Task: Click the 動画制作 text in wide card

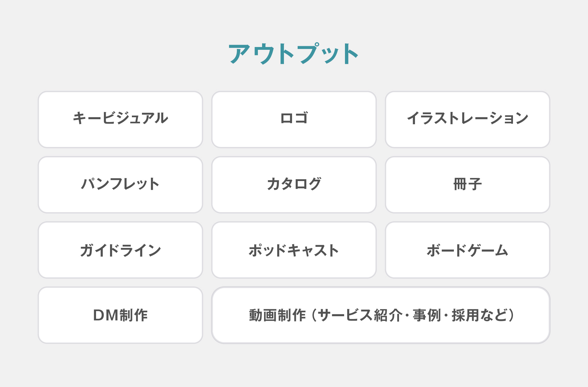Action: pos(277,315)
